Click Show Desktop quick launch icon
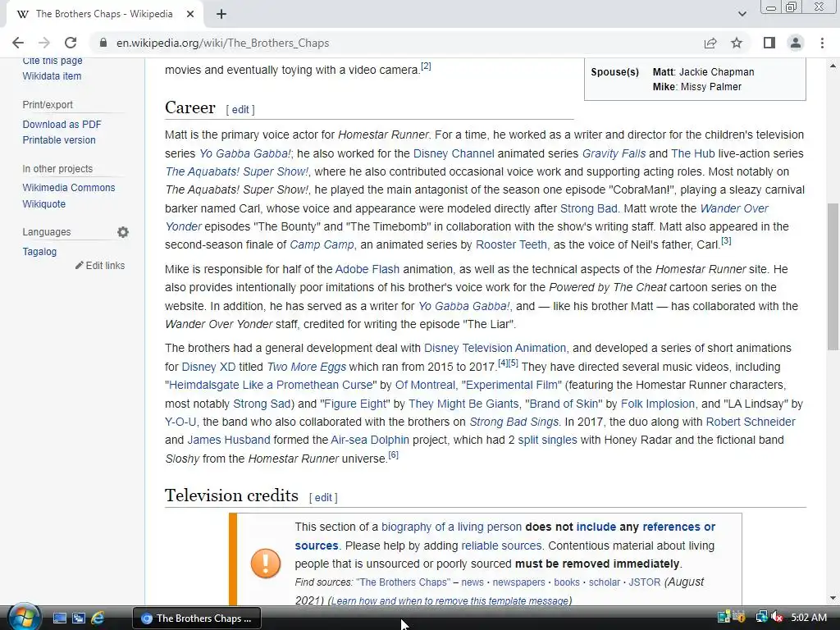Viewport: 840px width, 630px height. click(x=59, y=619)
